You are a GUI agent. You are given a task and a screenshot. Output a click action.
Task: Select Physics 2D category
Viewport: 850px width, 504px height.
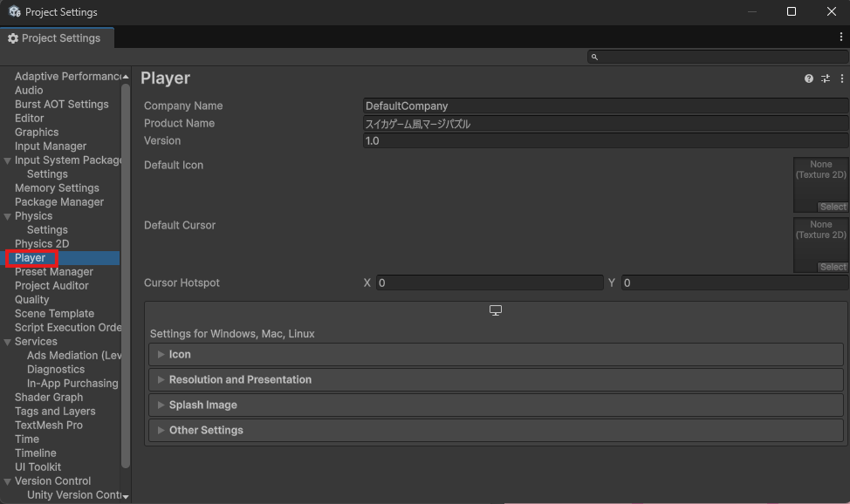42,244
